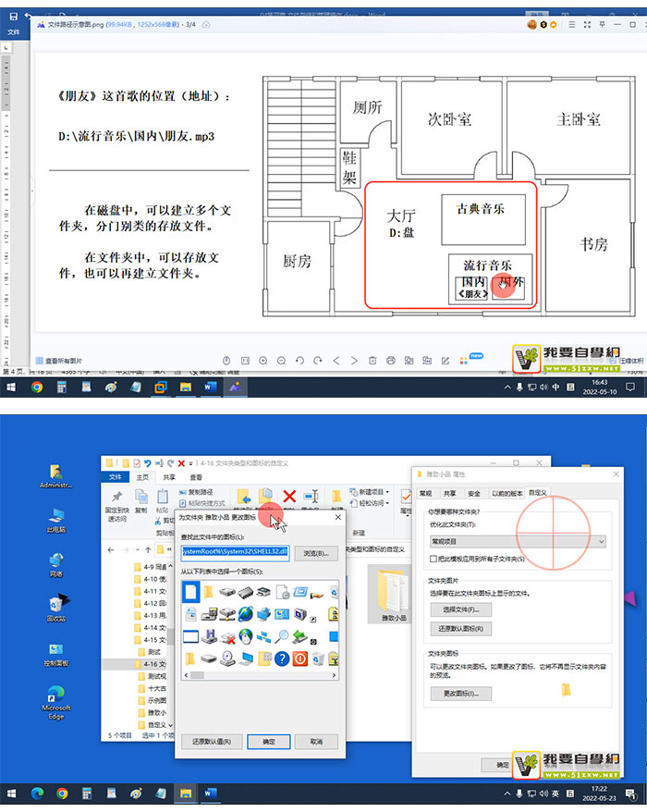The width and height of the screenshot is (647, 812).
Task: Delete the current picture with trash icon
Action: (x=372, y=361)
